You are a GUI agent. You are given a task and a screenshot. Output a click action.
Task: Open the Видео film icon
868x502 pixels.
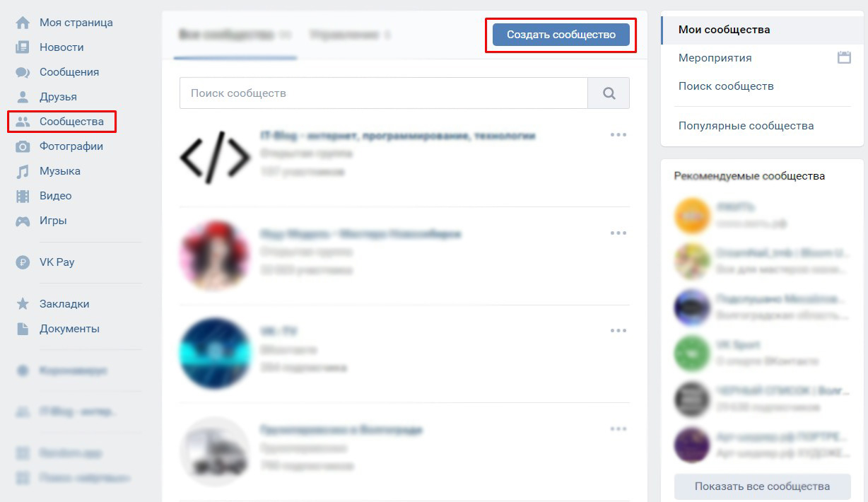[x=23, y=196]
